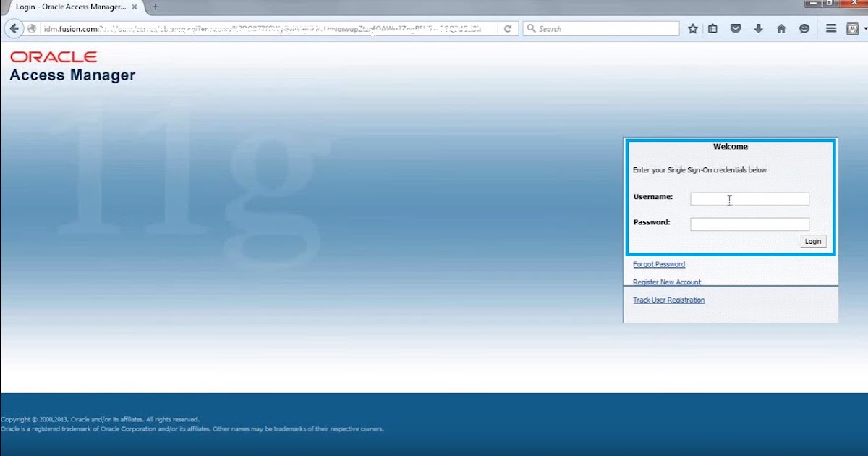Click inside the Username field
Screen dimensions: 868x456
749,198
